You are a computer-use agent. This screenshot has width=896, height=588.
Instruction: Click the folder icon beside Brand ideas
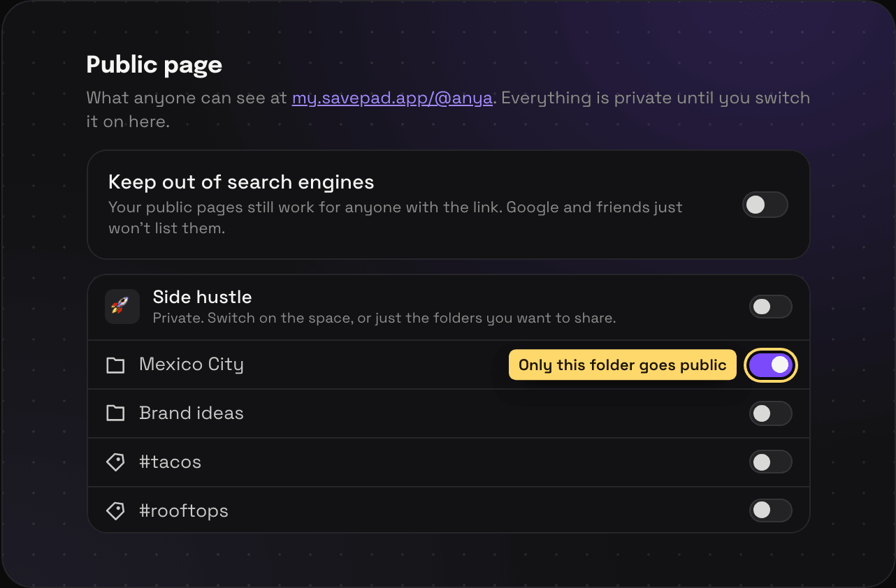point(115,413)
